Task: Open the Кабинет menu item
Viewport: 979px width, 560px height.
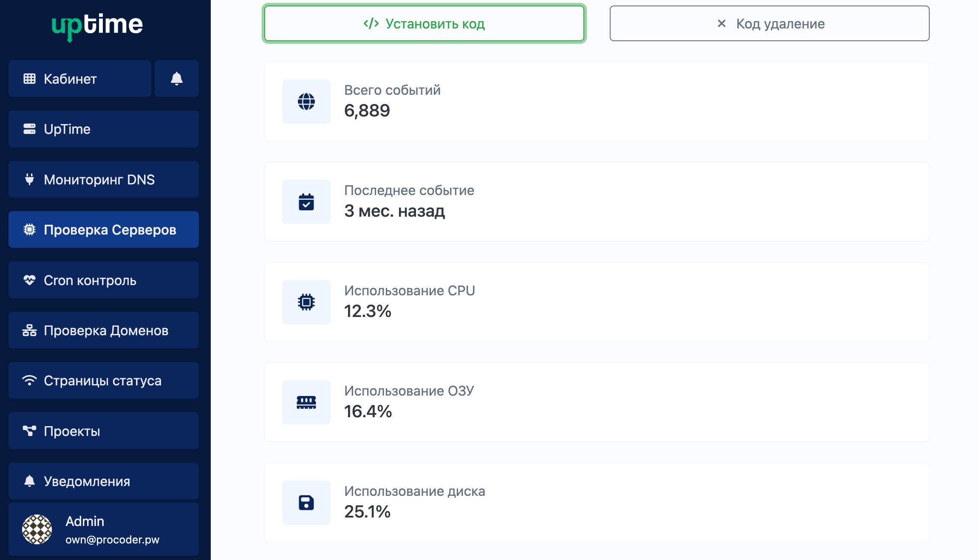Action: (80, 79)
